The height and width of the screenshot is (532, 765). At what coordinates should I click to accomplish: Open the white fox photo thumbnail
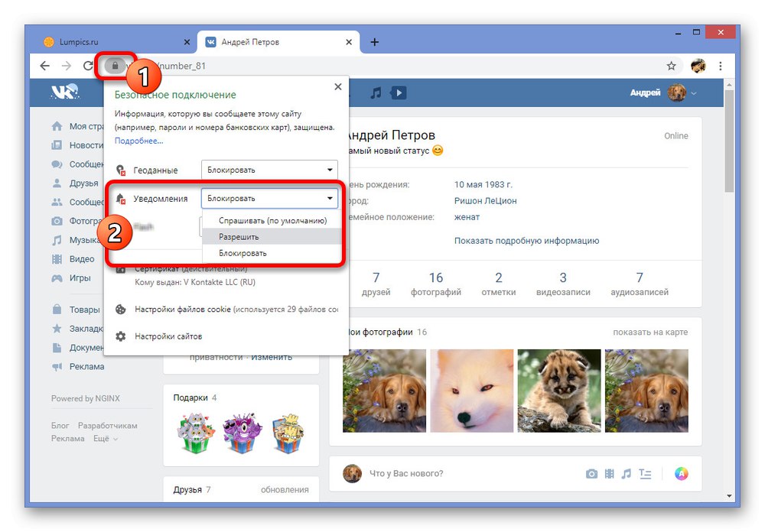472,391
